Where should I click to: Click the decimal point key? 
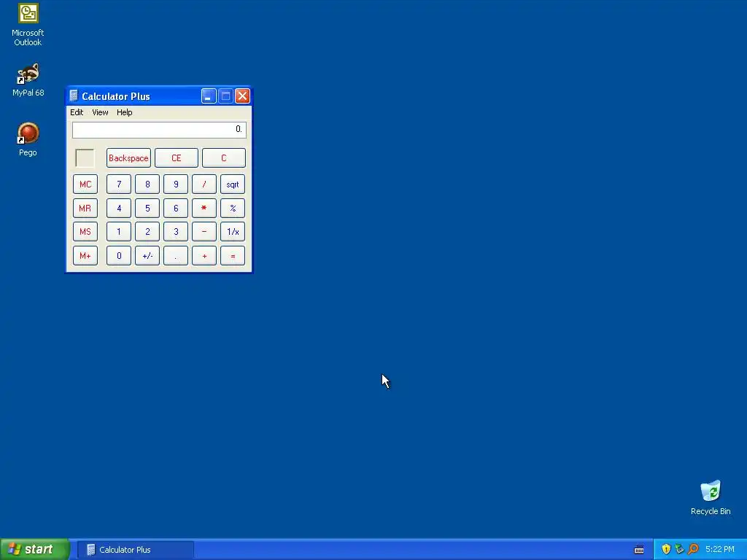tap(176, 256)
